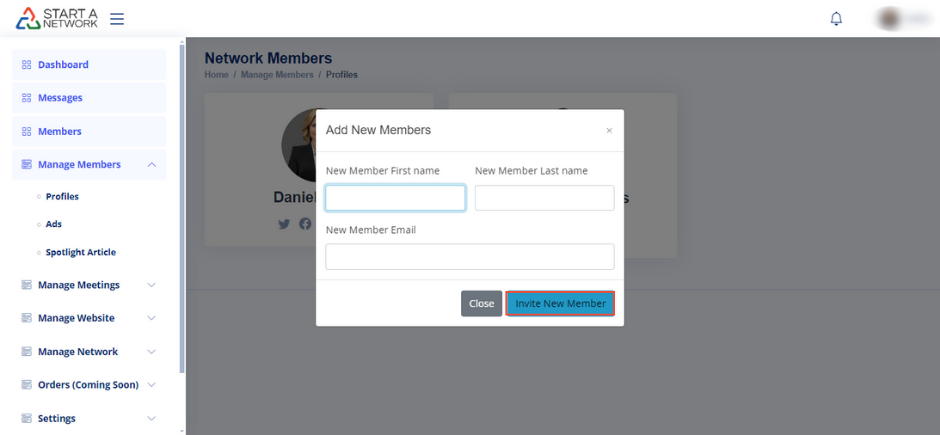Click the Twitter icon on profile card
This screenshot has width=940, height=435.
(284, 224)
